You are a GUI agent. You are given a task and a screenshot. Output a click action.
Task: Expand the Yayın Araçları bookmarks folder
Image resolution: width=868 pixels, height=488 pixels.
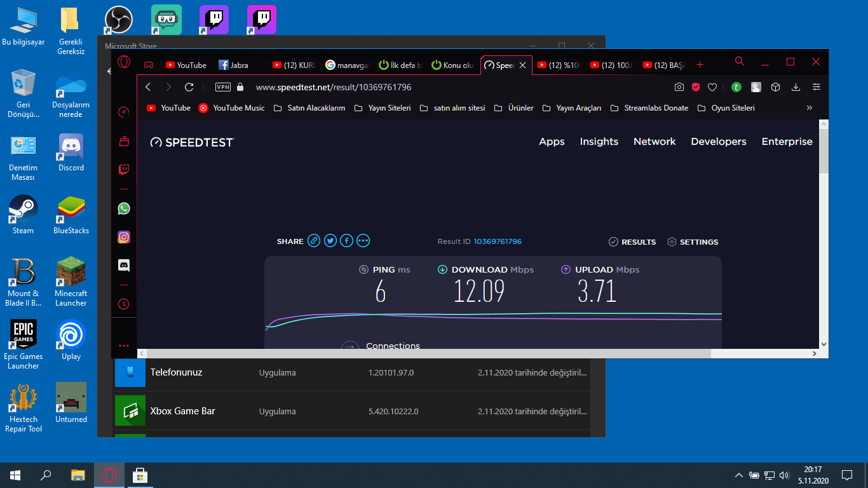pyautogui.click(x=572, y=108)
